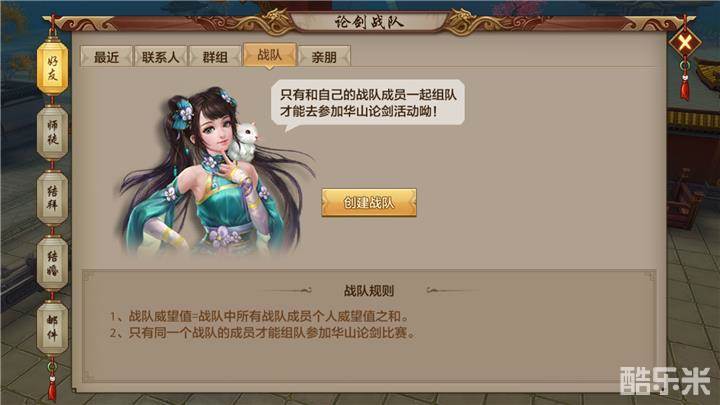
Task: Switch to the 联系人 tab
Action: [x=160, y=57]
